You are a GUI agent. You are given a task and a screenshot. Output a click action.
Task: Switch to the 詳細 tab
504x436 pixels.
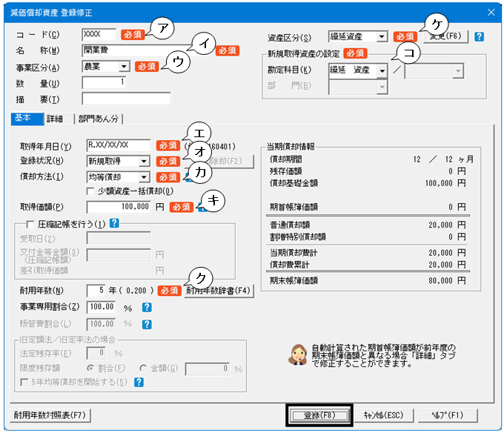click(x=54, y=119)
